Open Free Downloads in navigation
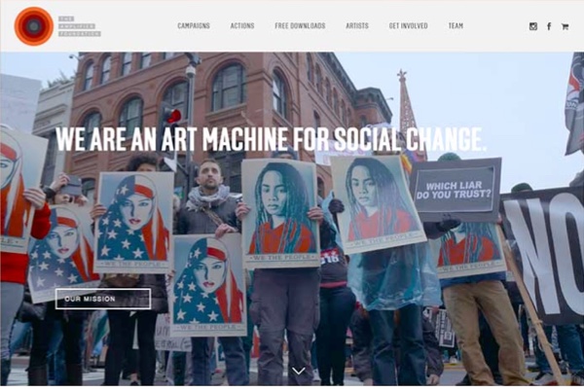This screenshot has height=392, width=584. tap(300, 25)
